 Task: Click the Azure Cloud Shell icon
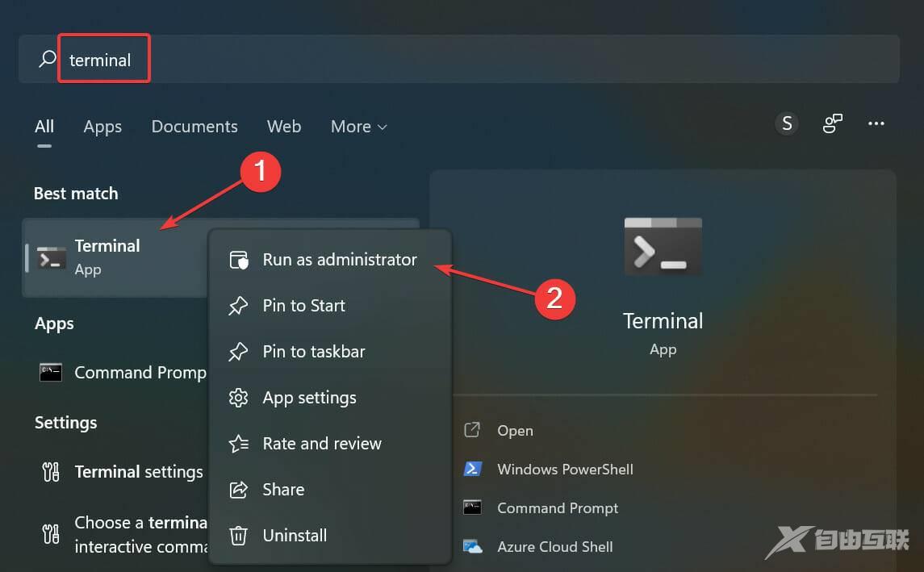pos(473,547)
